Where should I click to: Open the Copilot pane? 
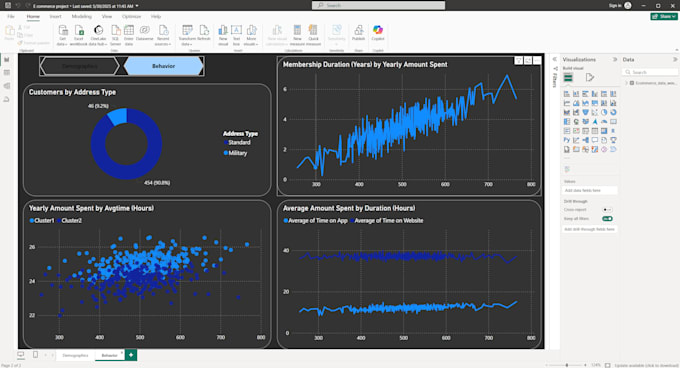(x=378, y=33)
